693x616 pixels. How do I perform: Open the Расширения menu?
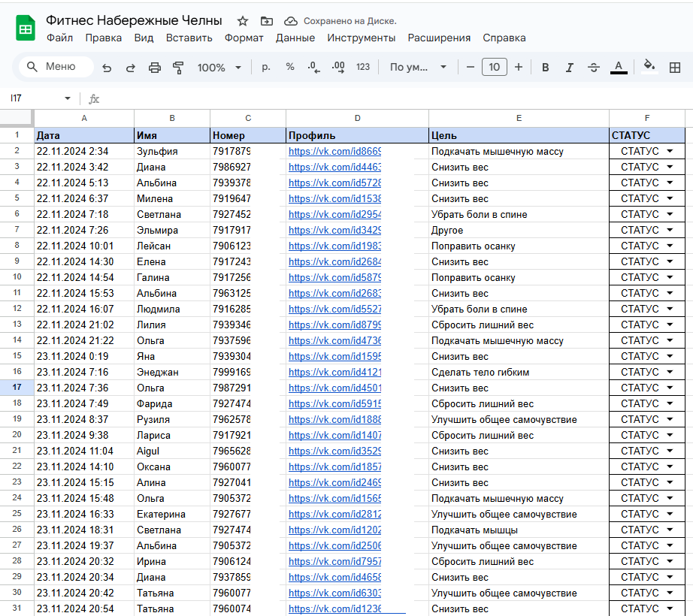click(x=439, y=38)
